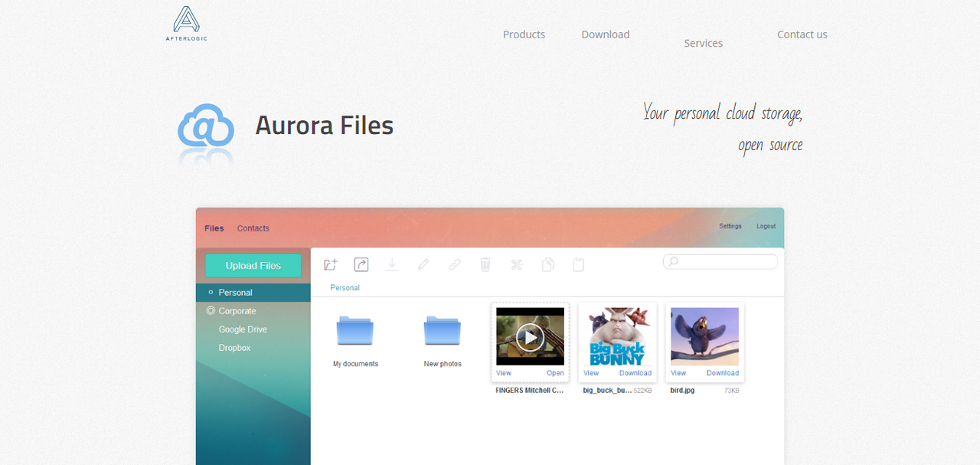980x465 pixels.
Task: Switch to the Contacts tab
Action: (x=253, y=228)
